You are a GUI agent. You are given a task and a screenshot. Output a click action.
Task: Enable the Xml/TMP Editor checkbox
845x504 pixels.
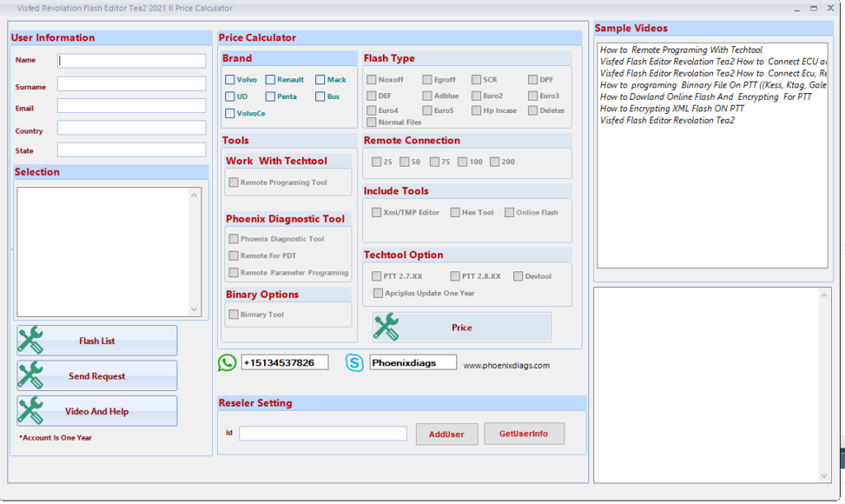click(x=376, y=213)
